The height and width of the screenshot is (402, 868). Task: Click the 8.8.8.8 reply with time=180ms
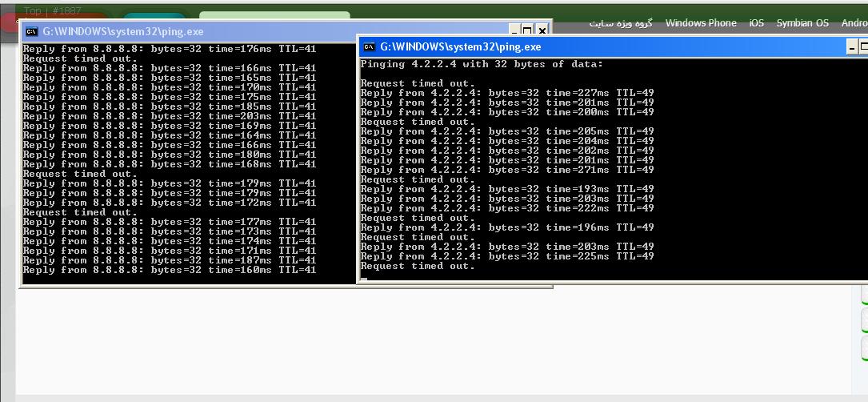tap(170, 155)
